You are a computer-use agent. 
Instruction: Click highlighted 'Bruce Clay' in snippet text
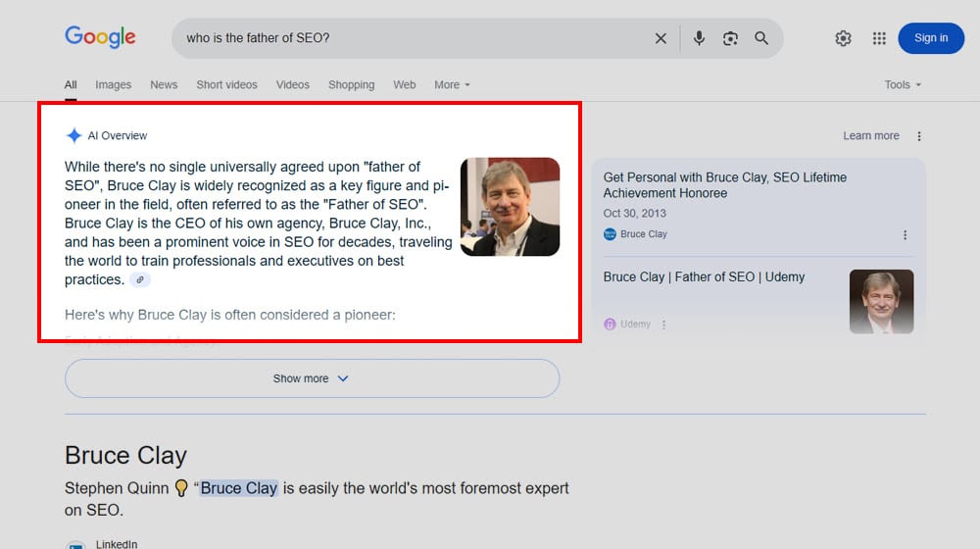pos(239,487)
